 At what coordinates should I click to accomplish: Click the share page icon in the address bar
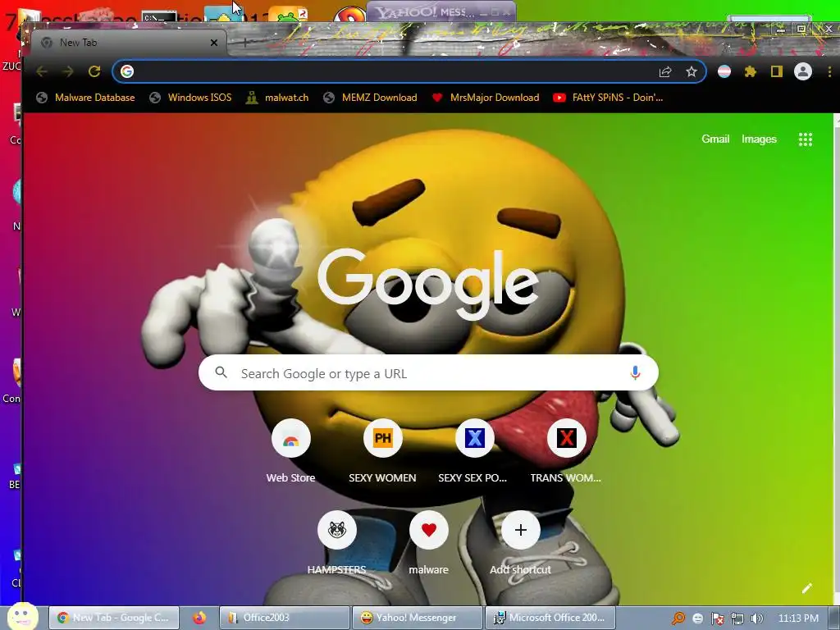pyautogui.click(x=665, y=72)
